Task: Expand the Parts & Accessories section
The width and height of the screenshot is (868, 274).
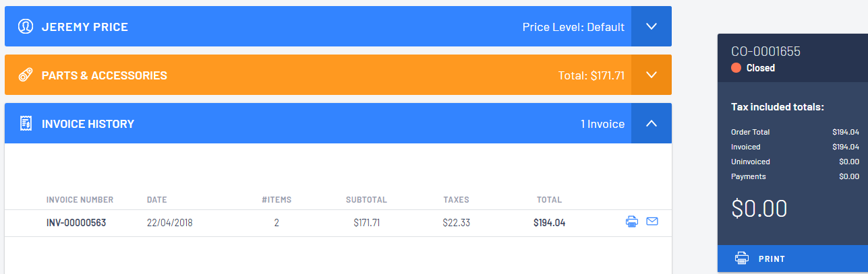Action: coord(652,75)
